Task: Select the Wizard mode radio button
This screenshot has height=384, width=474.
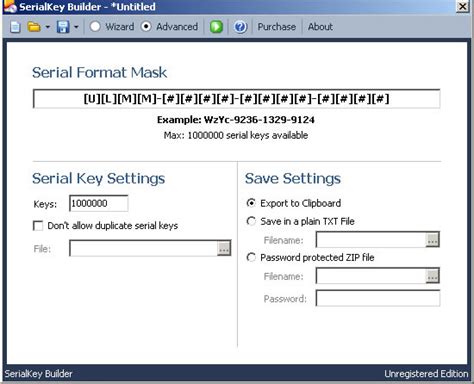Action: coord(95,27)
